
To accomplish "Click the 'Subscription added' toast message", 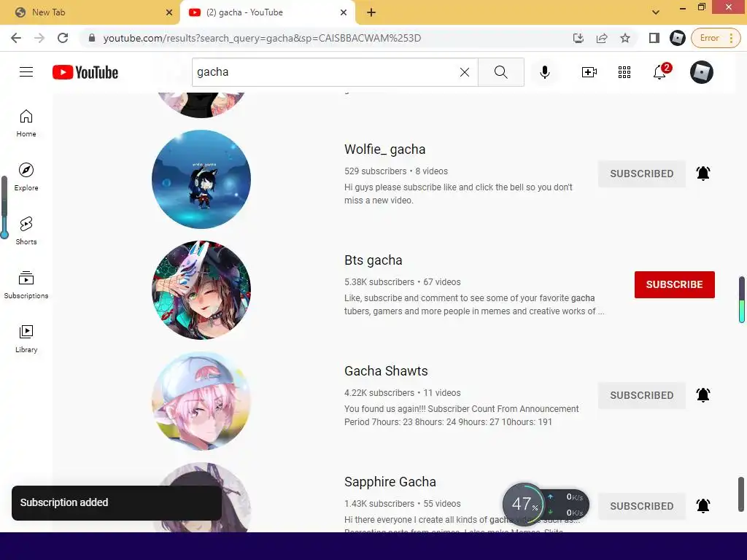I will coord(117,503).
